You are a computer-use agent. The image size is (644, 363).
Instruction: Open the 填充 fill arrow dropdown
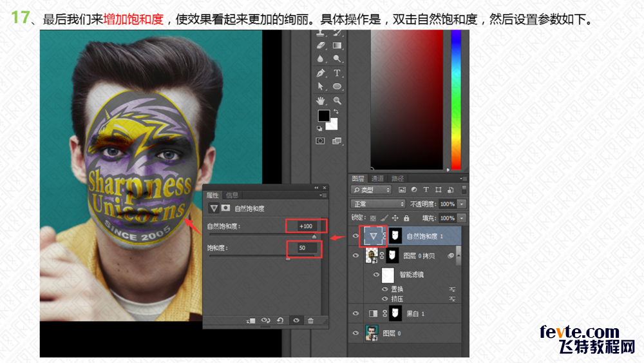coord(462,218)
